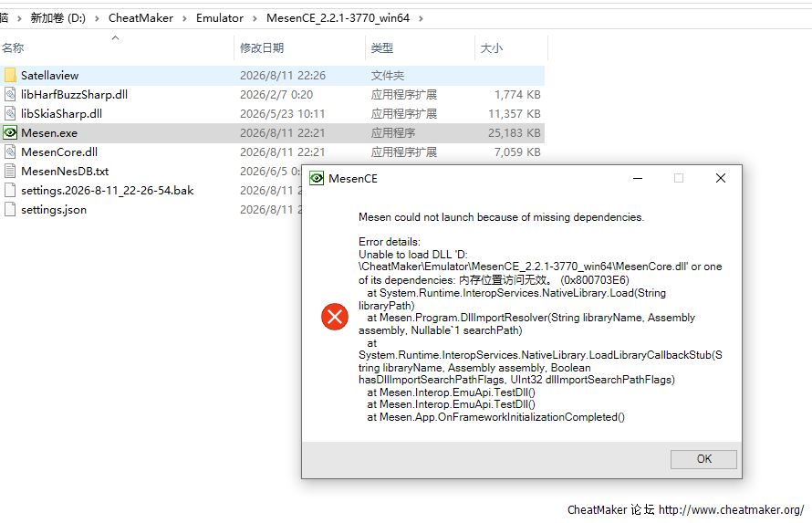
Task: Click the 25,183 KB size value
Action: click(515, 132)
